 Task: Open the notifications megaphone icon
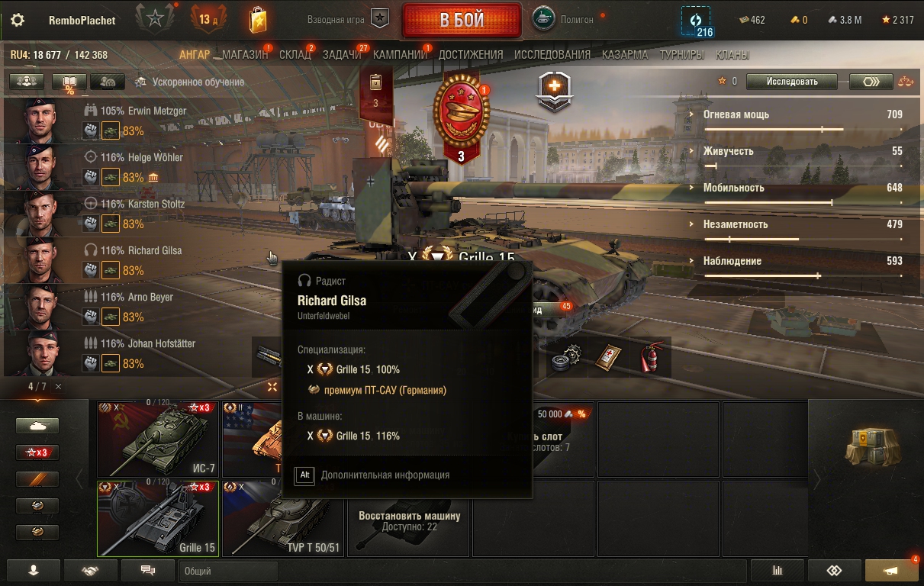pos(891,570)
